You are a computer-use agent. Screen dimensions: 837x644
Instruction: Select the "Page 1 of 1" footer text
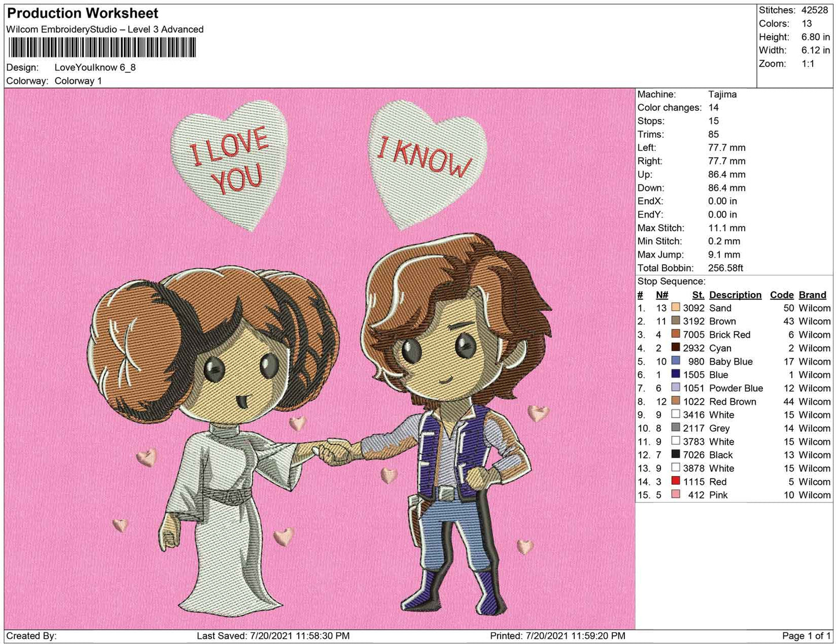tap(806, 636)
